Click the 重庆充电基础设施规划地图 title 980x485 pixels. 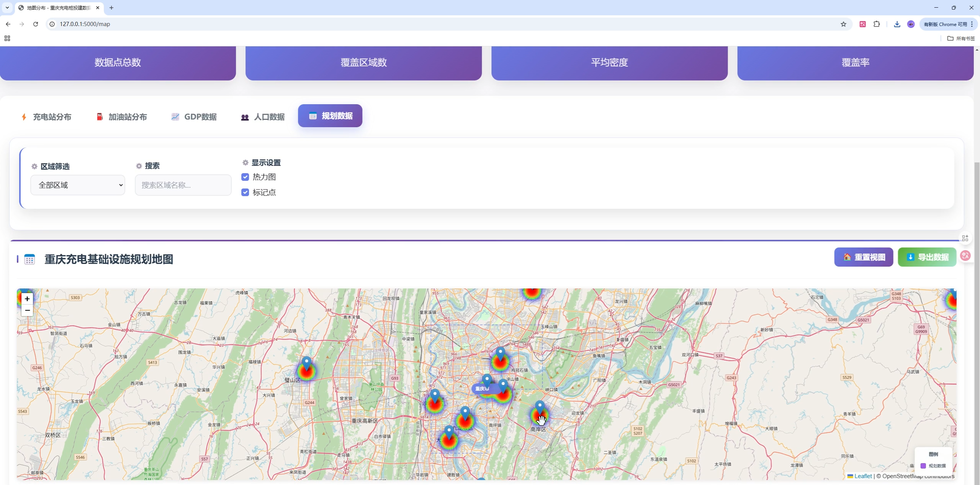pyautogui.click(x=109, y=259)
